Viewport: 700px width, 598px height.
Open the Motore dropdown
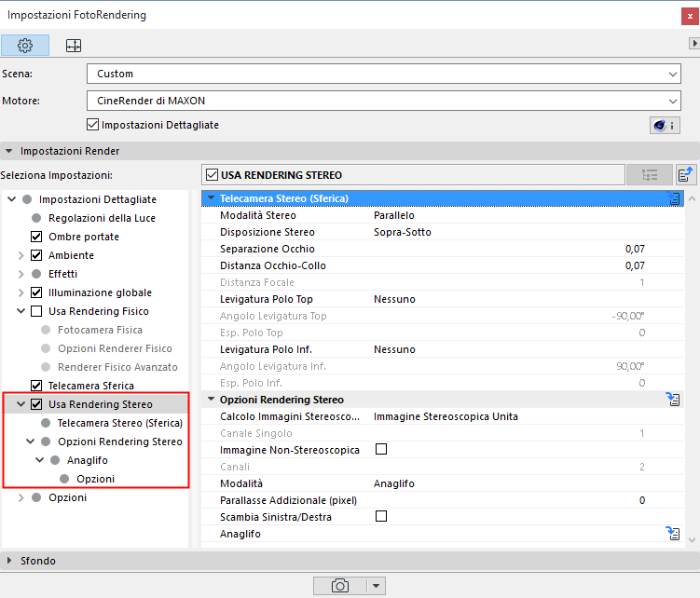[383, 101]
